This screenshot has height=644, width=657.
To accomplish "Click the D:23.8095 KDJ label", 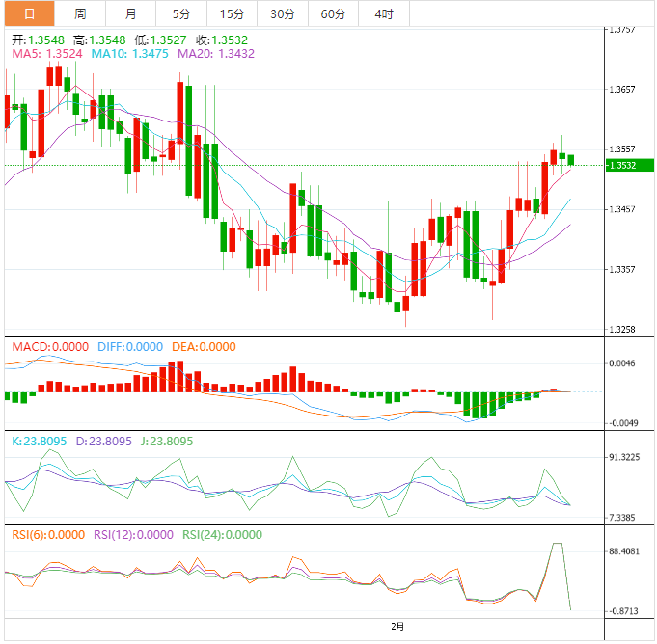I will click(x=104, y=441).
